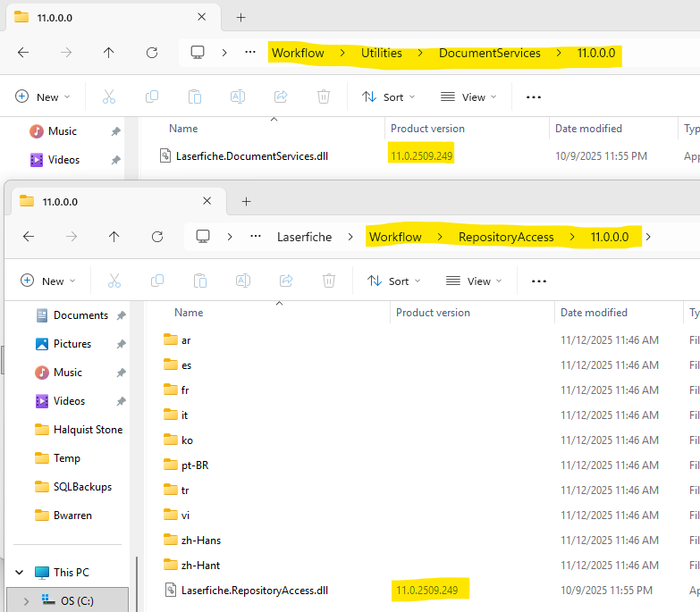Open Sort dropdown in the RepositoryAccess window
This screenshot has width=700, height=612.
pos(393,281)
